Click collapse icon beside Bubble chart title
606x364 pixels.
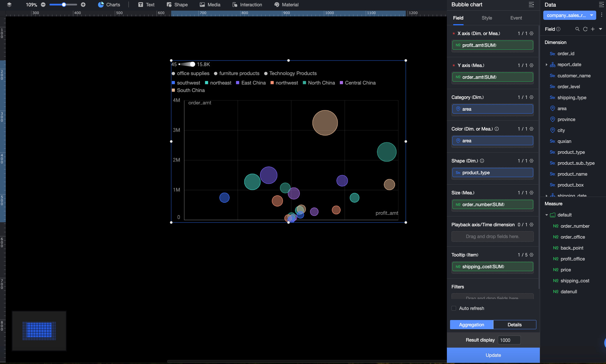[x=531, y=5]
